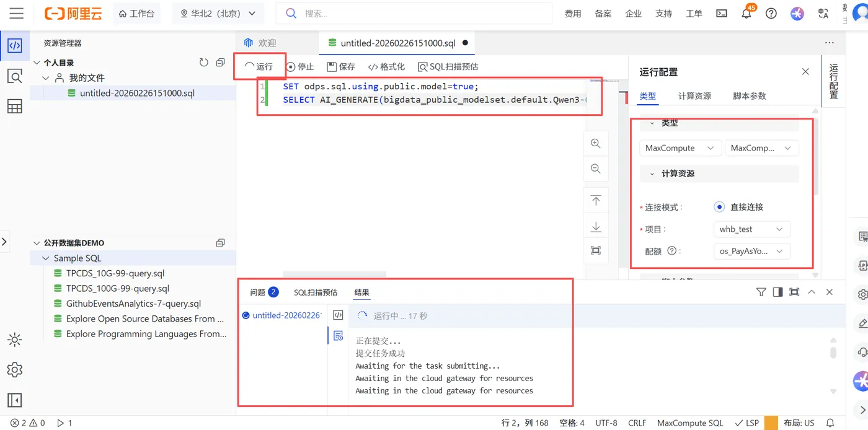Image resolution: width=868 pixels, height=430 pixels.
Task: Open the second MaxComp... type dropdown
Action: (761, 148)
